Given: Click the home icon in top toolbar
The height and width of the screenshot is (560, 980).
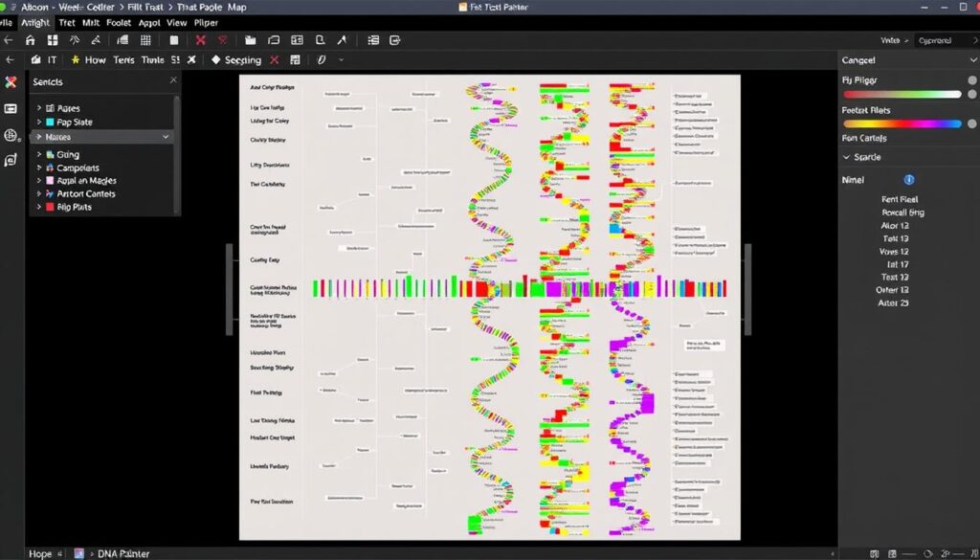Looking at the screenshot, I should [x=30, y=40].
